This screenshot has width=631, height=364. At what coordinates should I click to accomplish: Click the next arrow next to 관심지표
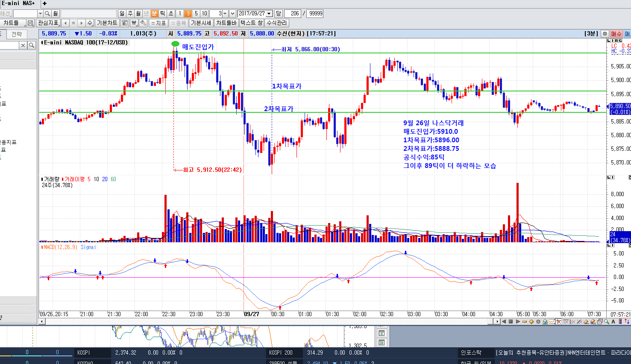pyautogui.click(x=81, y=23)
